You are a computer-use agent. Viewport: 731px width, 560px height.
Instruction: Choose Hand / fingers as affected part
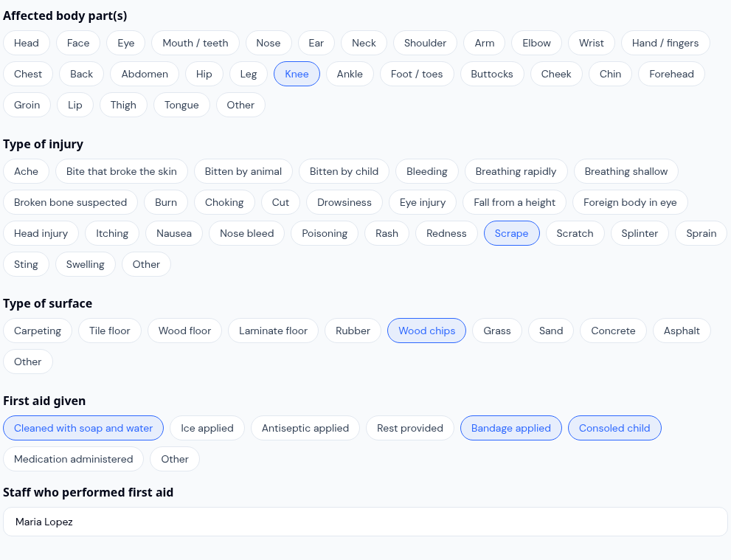tap(665, 43)
